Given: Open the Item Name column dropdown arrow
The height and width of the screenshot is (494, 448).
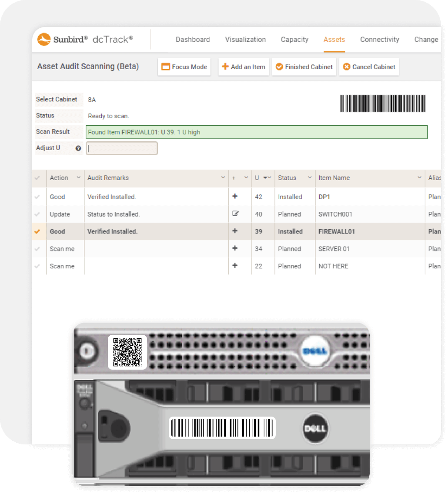Looking at the screenshot, I should (x=419, y=178).
